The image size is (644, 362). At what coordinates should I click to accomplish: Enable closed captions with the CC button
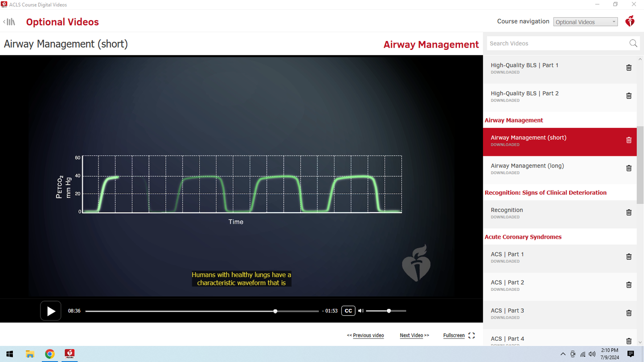(348, 310)
